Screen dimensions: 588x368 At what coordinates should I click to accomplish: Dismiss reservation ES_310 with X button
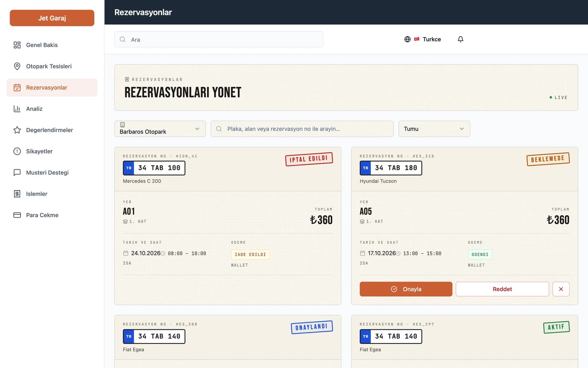[x=561, y=289]
